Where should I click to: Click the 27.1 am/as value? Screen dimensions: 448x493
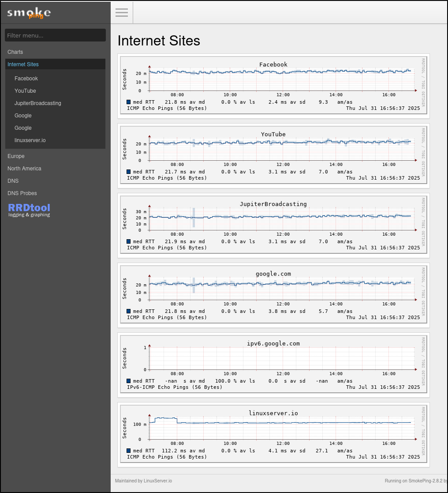point(322,451)
